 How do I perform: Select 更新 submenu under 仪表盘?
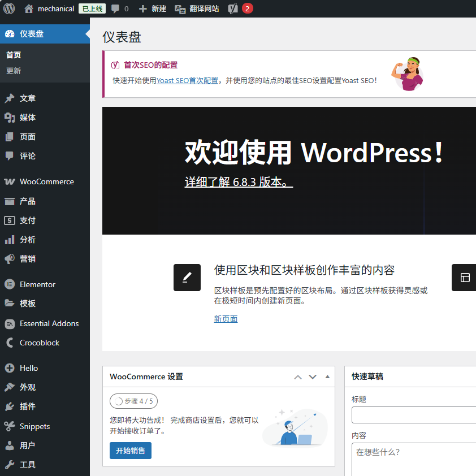click(x=14, y=71)
